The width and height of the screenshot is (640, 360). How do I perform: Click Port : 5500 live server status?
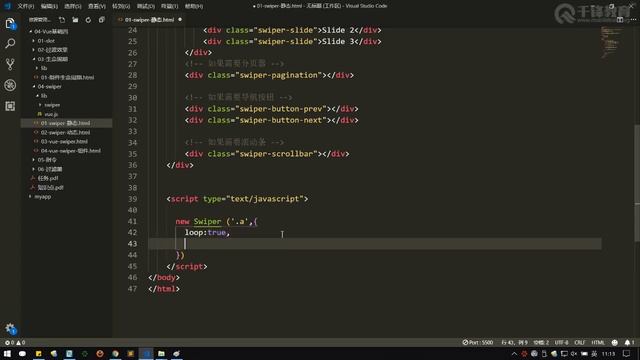478,342
